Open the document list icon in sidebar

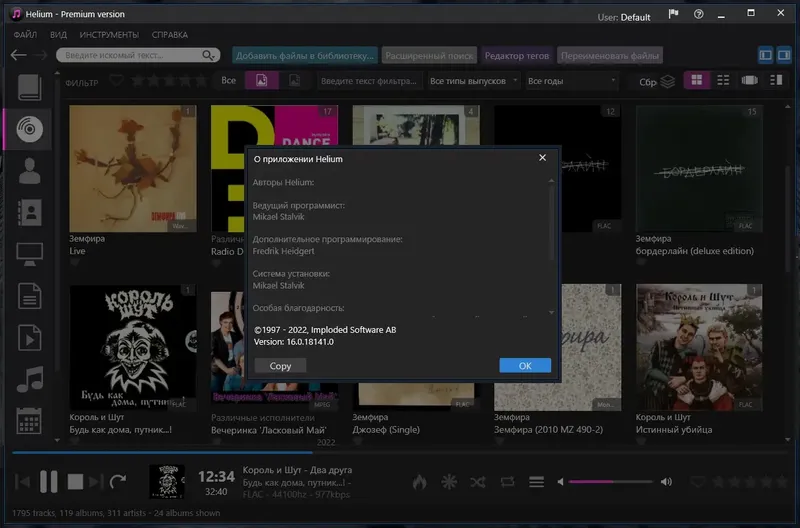click(29, 296)
